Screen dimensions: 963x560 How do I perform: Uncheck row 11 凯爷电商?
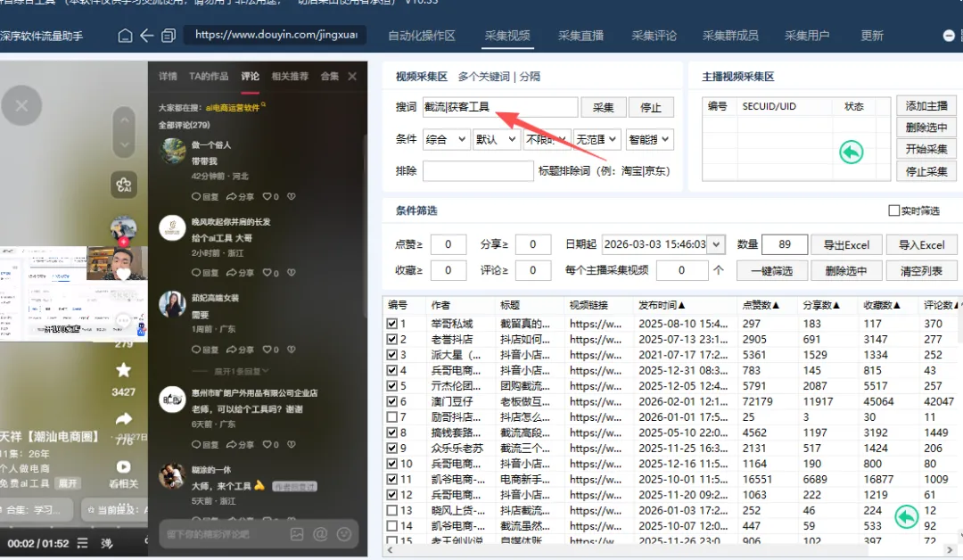[x=391, y=479]
